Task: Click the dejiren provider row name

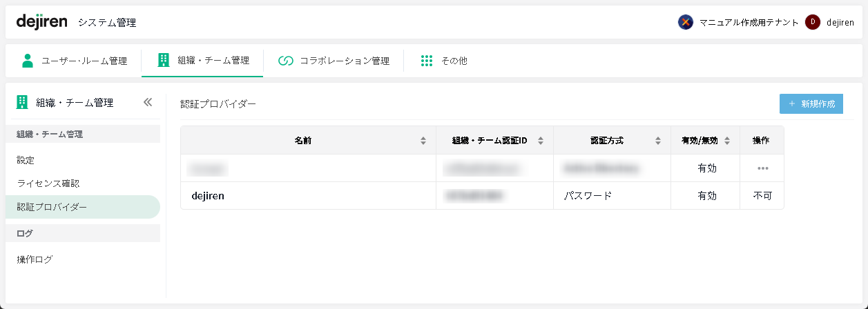Action: (208, 196)
